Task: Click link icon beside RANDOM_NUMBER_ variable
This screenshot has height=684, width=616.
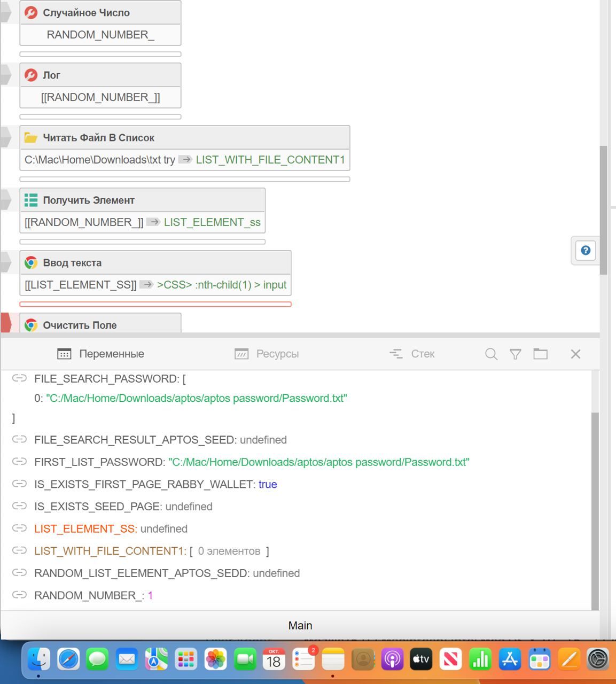Action: point(20,595)
